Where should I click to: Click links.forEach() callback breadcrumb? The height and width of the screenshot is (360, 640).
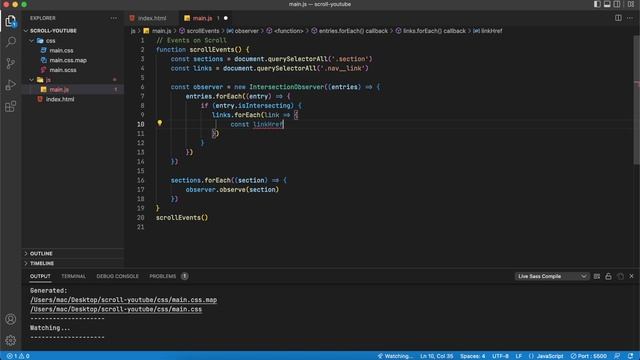point(434,31)
